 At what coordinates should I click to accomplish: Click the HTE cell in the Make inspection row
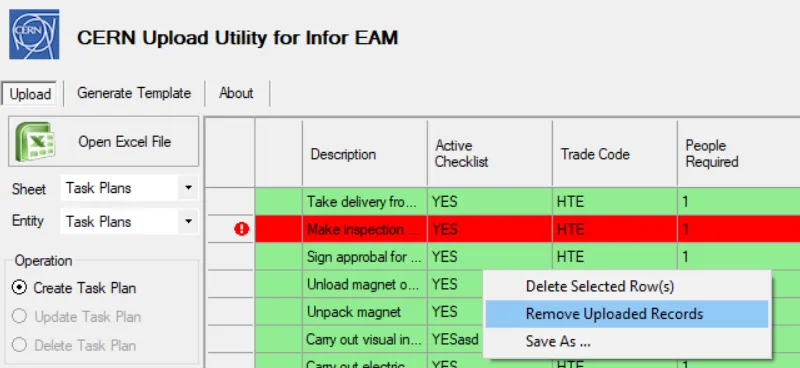tap(615, 229)
